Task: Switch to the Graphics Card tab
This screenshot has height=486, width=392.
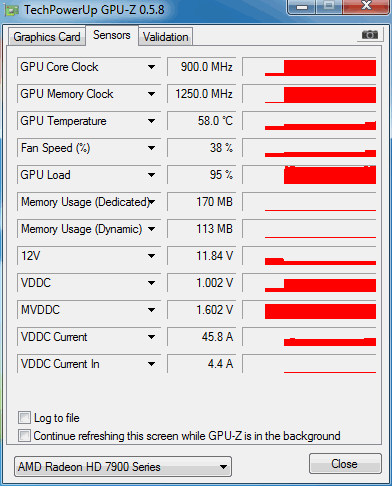Action: (47, 37)
